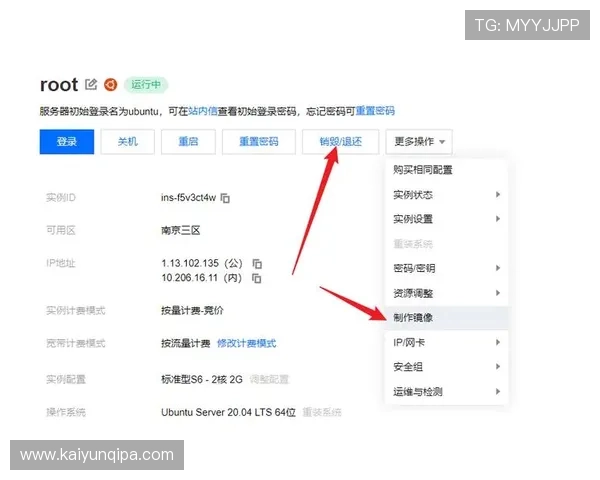Click the IP地址 field label
The height and width of the screenshot is (480, 600).
click(60, 263)
